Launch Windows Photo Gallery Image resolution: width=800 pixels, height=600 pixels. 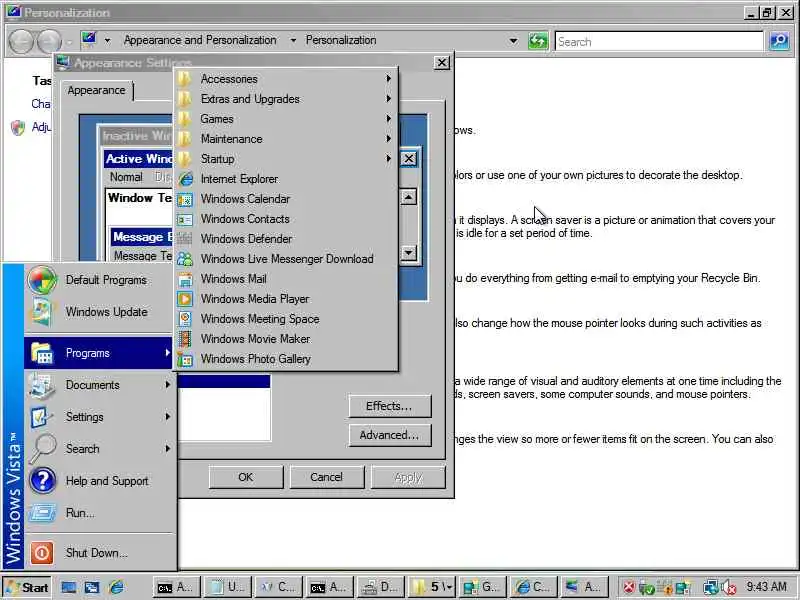click(286, 359)
